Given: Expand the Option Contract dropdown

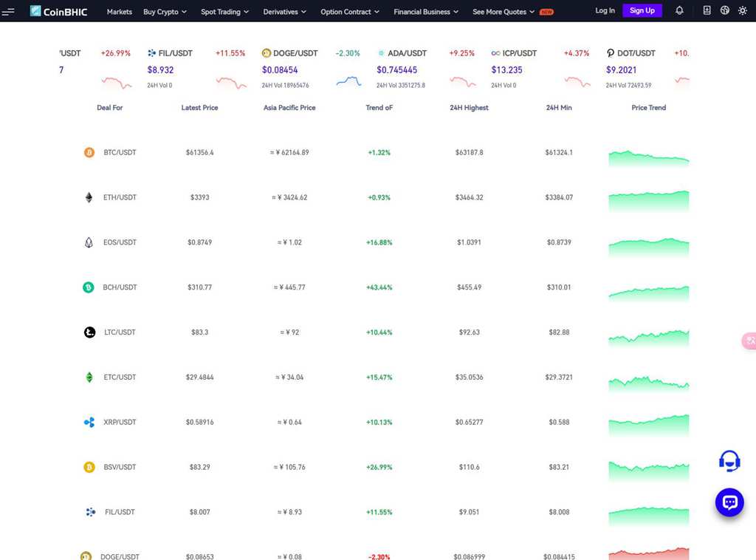Looking at the screenshot, I should pyautogui.click(x=349, y=12).
